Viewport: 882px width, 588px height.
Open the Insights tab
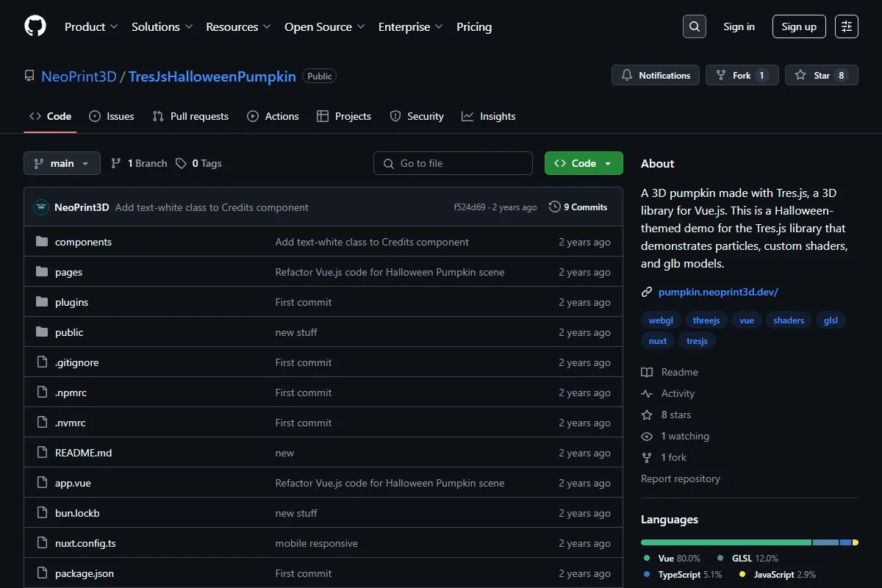(x=488, y=116)
